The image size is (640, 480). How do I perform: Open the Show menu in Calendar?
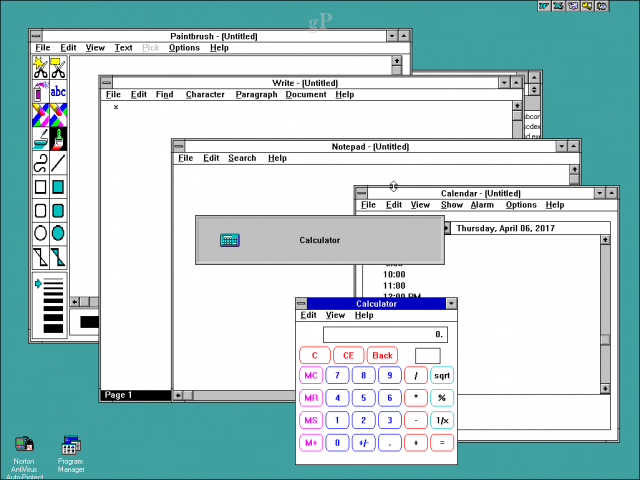[x=452, y=205]
